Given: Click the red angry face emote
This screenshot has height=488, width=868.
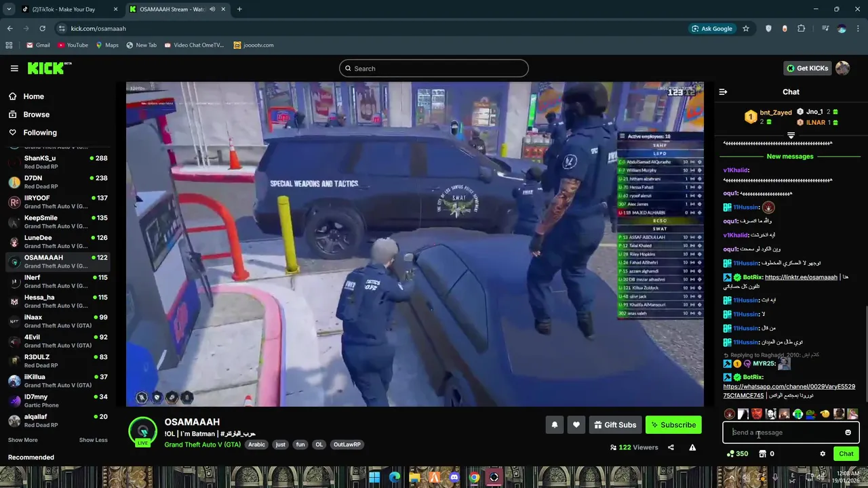Looking at the screenshot, I should click(x=757, y=413).
